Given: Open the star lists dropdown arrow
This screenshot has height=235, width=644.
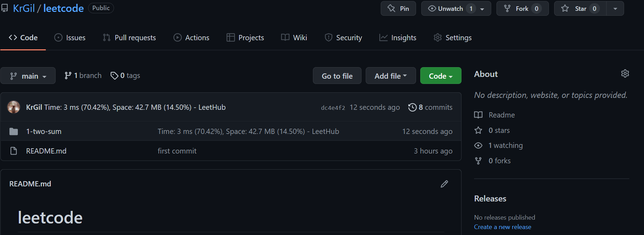Looking at the screenshot, I should pyautogui.click(x=615, y=9).
